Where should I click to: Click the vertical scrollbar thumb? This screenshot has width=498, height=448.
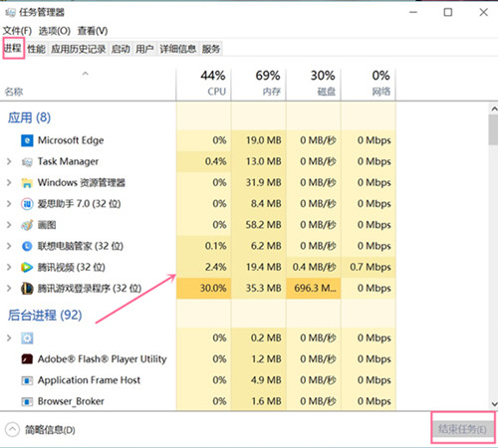click(493, 129)
